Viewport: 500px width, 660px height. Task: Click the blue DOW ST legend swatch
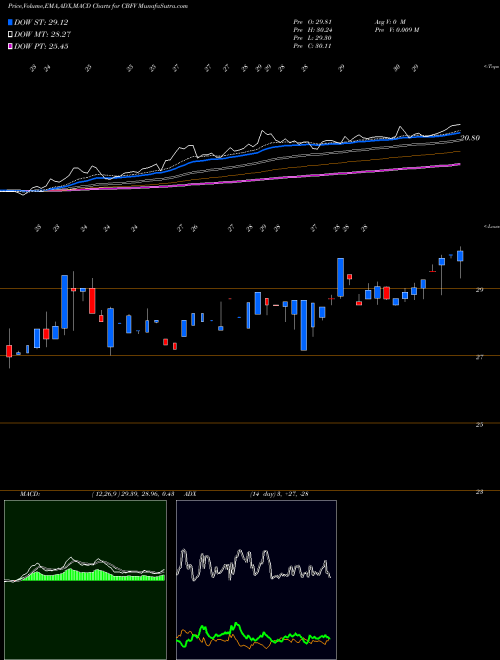click(x=10, y=23)
